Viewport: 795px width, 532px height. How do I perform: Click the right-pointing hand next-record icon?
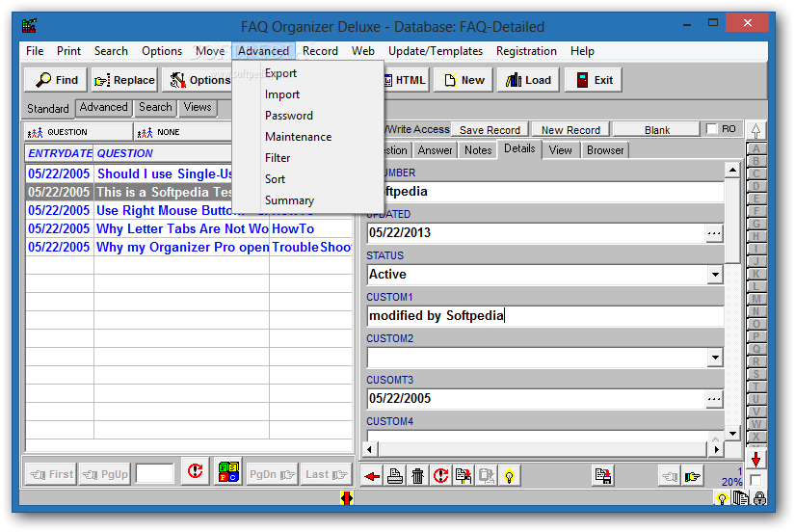(692, 476)
